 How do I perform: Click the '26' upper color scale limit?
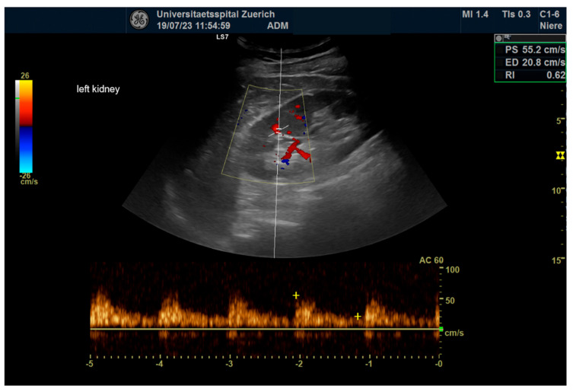(25, 75)
